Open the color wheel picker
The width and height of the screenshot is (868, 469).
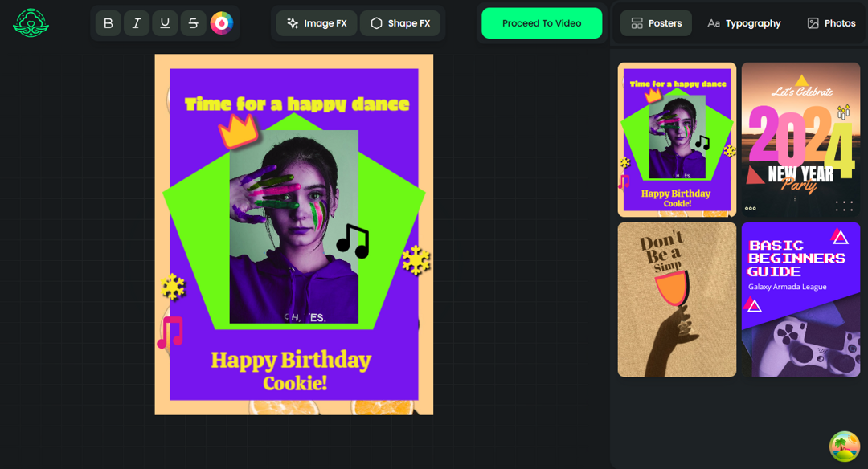(x=222, y=23)
